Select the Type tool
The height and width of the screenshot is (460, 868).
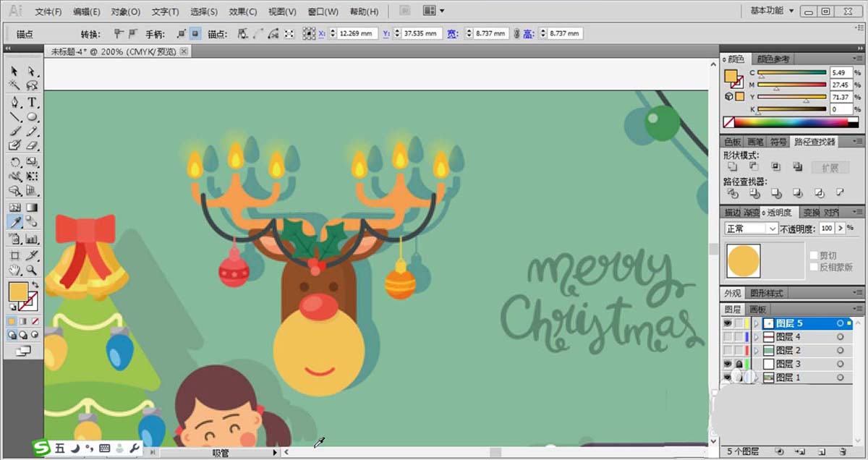pos(32,102)
